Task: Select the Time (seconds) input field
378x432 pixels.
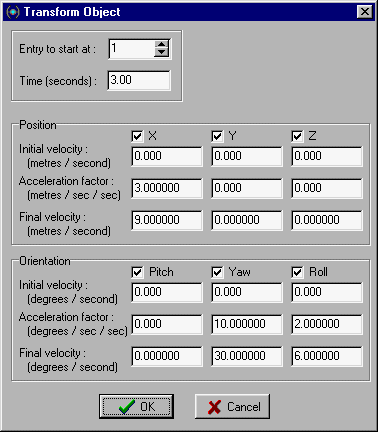Action: [139, 80]
